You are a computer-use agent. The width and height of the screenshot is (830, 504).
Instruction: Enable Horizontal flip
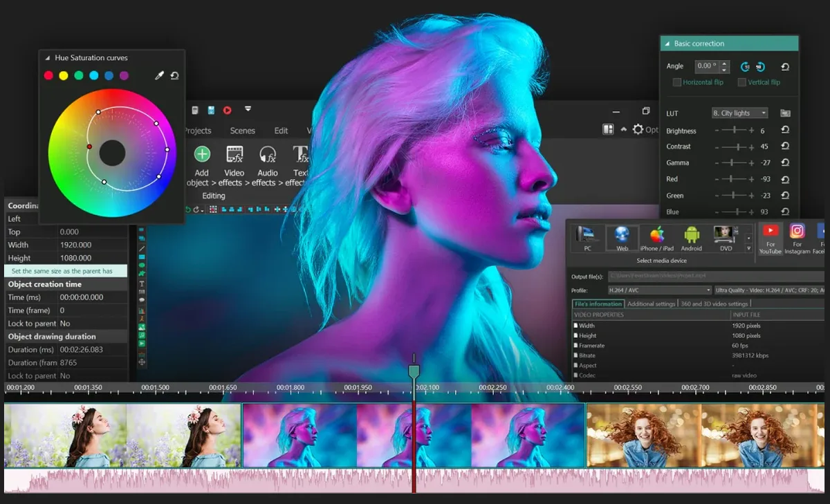coord(676,82)
